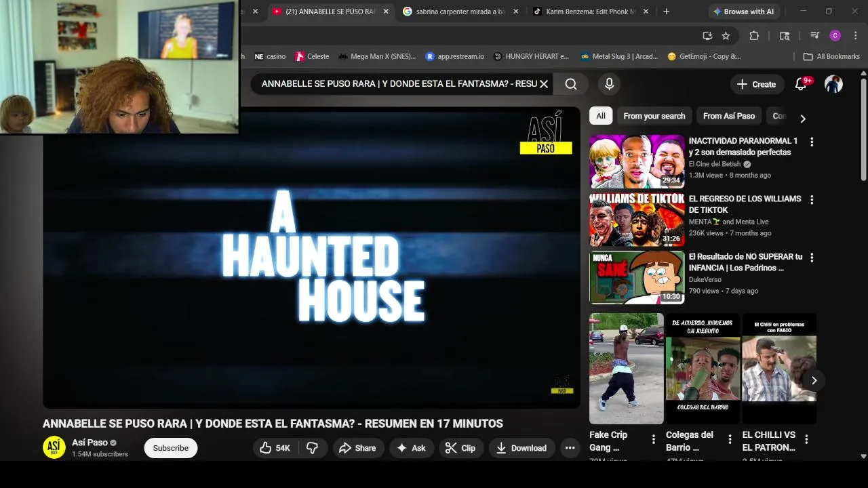868x488 pixels.
Task: Open options for EL CHILLI VS EL PATRON short
Action: click(806, 439)
